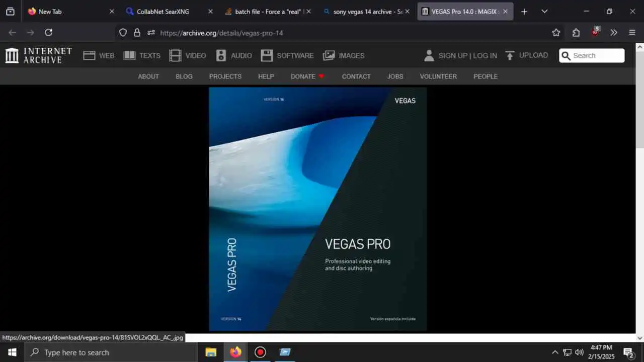Switch to the batch file tab
Image resolution: width=644 pixels, height=362 pixels.
pyautogui.click(x=267, y=11)
